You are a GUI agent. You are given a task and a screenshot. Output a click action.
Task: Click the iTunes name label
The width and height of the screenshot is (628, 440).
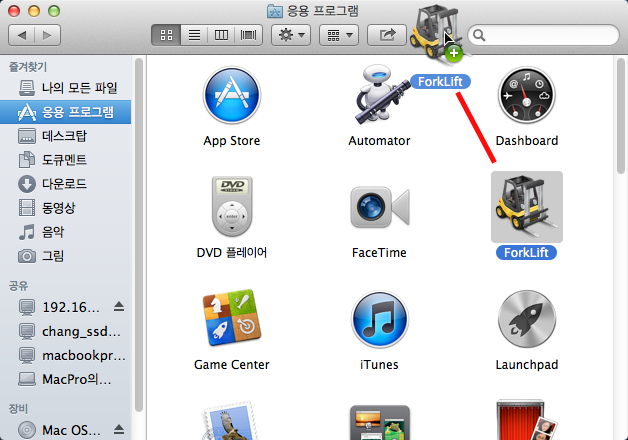click(x=379, y=365)
